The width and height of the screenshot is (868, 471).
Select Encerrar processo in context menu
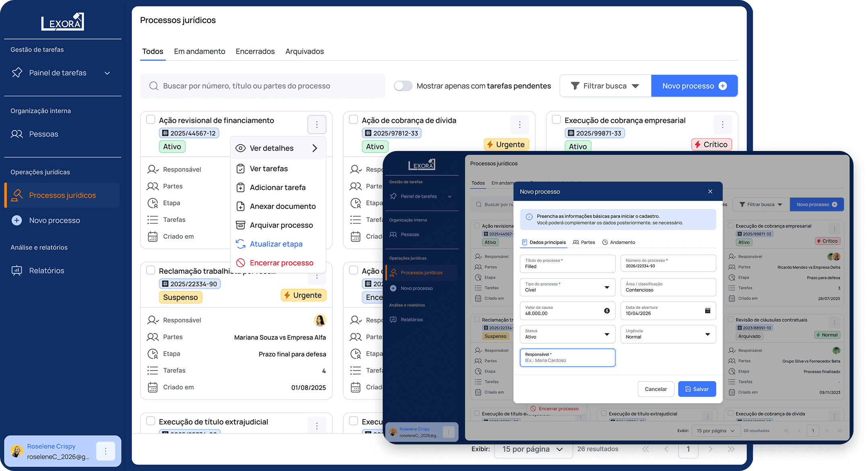point(278,263)
